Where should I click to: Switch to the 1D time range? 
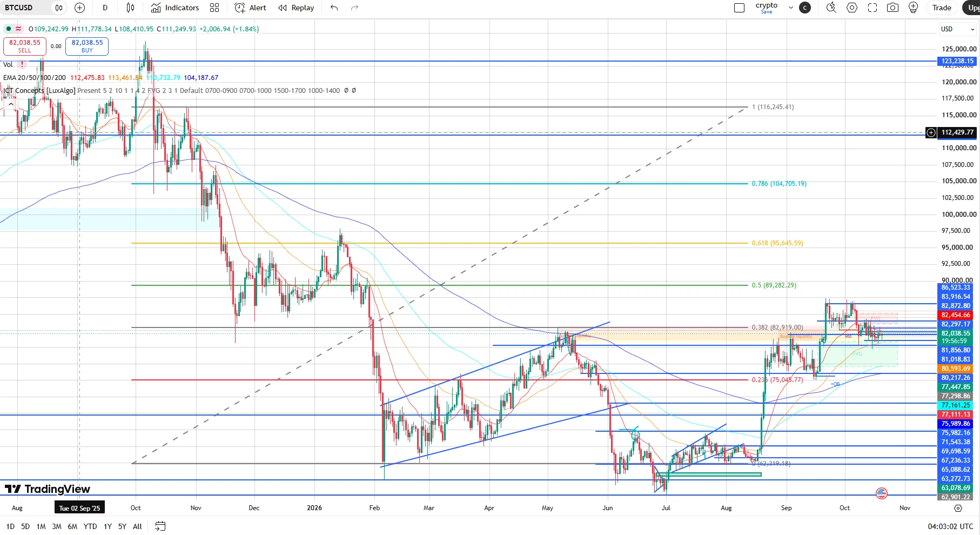pyautogui.click(x=10, y=526)
